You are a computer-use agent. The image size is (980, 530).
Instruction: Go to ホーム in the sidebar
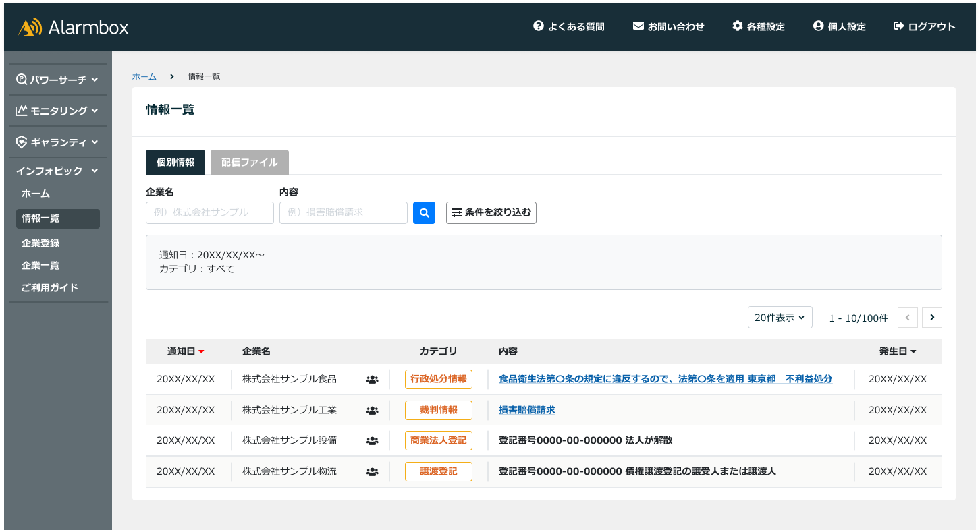coord(36,194)
